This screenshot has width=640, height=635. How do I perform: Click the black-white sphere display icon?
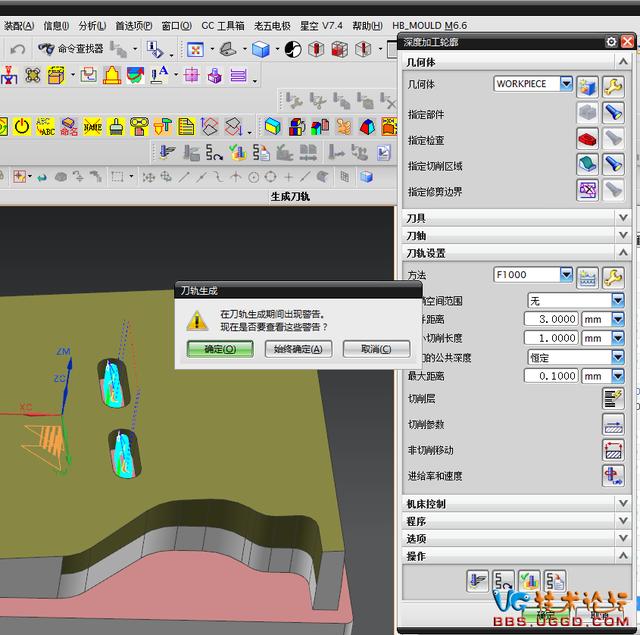[x=293, y=49]
